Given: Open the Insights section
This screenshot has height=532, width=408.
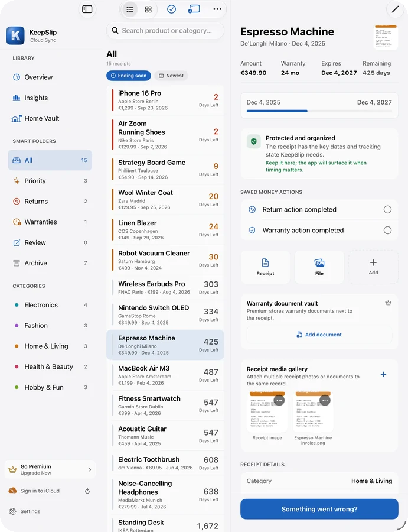Looking at the screenshot, I should (x=50, y=98).
